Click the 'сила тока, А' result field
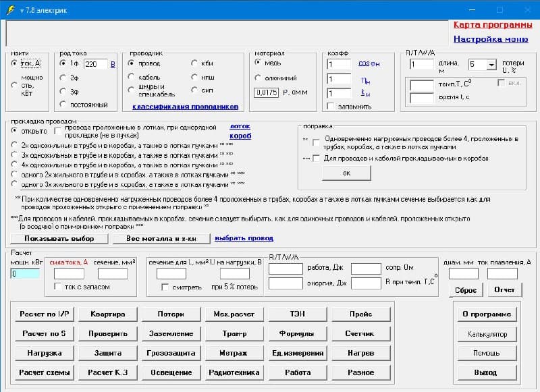 tap(69, 274)
